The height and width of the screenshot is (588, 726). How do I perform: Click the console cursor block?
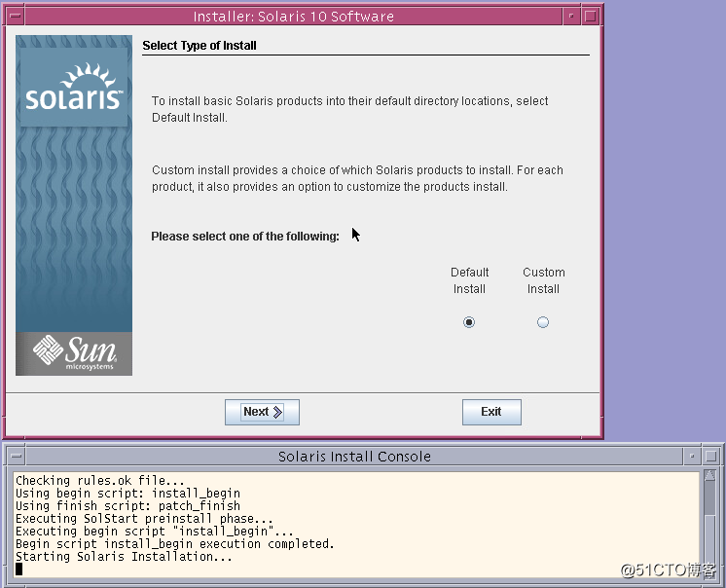point(19,570)
